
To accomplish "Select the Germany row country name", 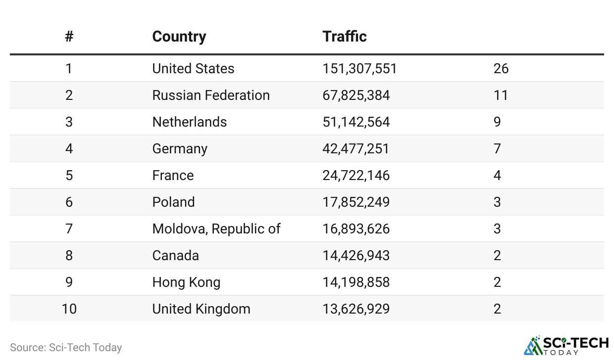I will point(180,149).
